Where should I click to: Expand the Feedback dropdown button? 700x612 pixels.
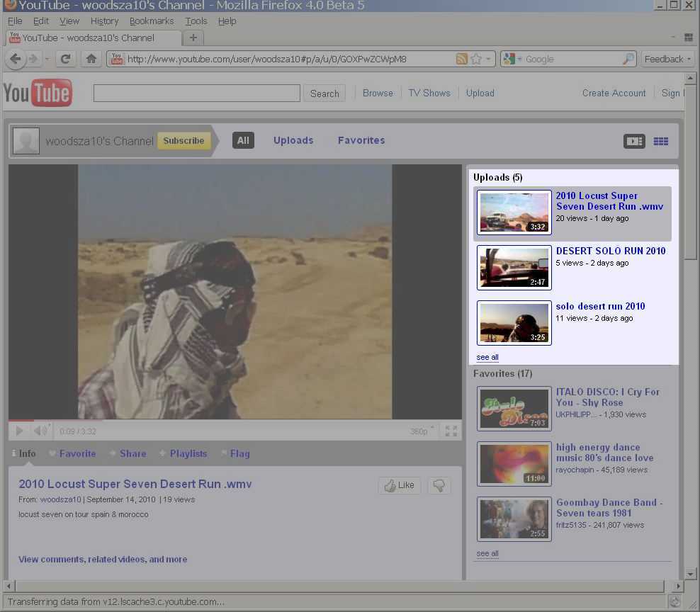coord(668,59)
